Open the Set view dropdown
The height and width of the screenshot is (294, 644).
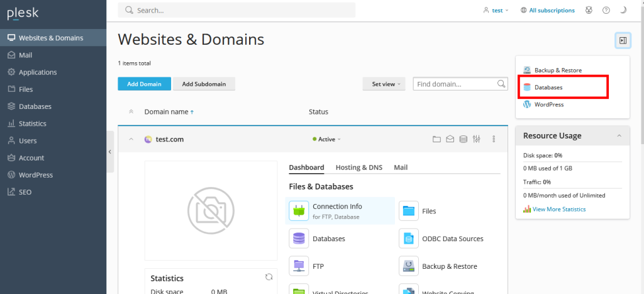point(386,84)
